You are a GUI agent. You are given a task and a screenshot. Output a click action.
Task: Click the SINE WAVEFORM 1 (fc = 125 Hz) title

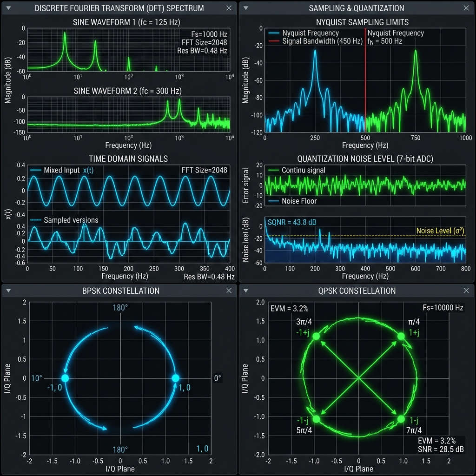pos(126,22)
